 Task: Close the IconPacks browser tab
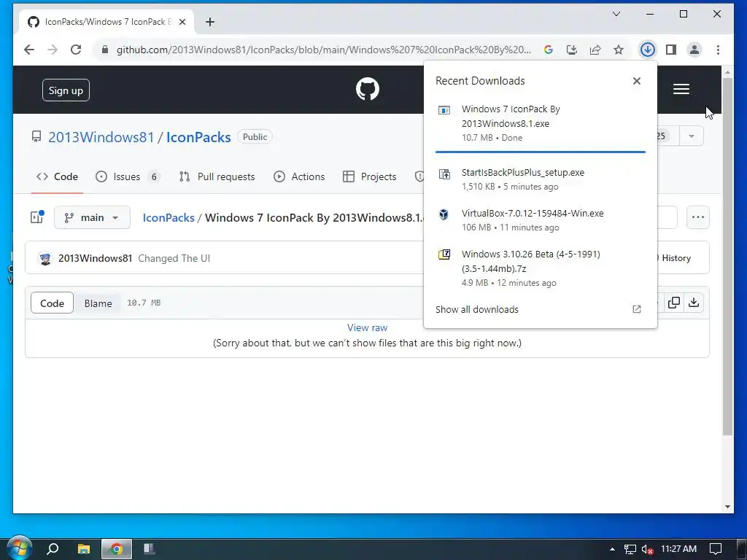182,22
